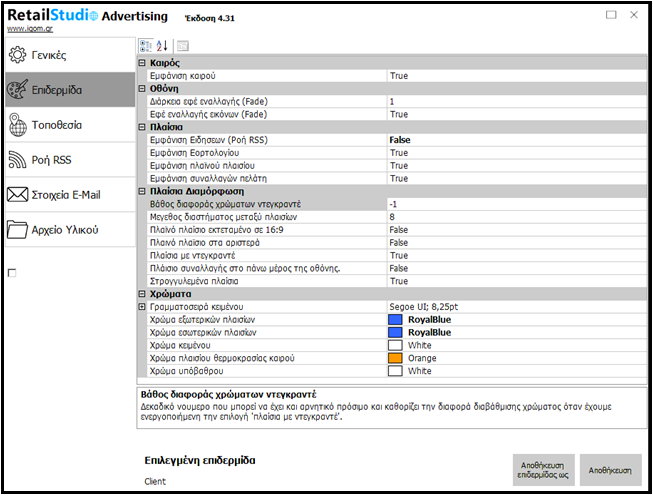Click the gear icon beside Γενικές
Image resolution: width=653 pixels, height=496 pixels.
(x=17, y=55)
